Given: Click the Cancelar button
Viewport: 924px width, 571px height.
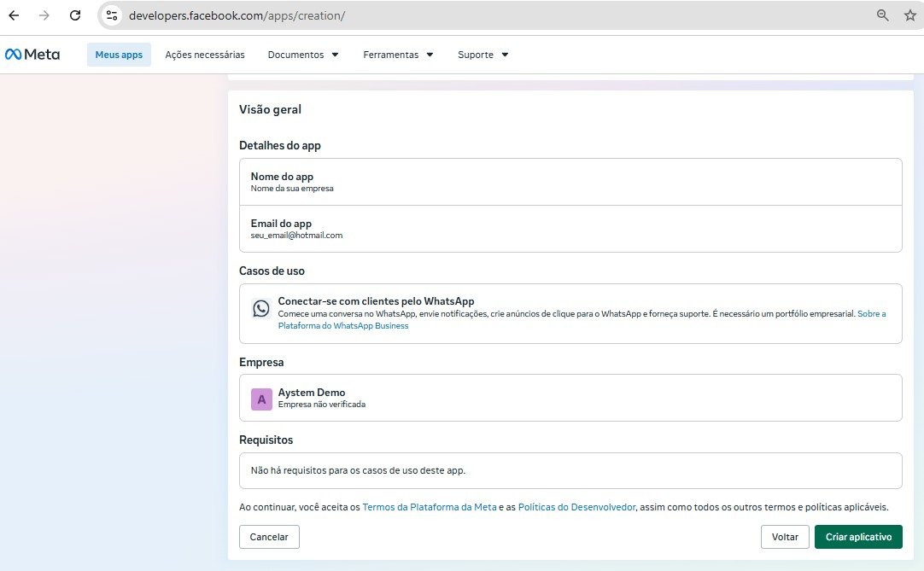Looking at the screenshot, I should (x=269, y=537).
